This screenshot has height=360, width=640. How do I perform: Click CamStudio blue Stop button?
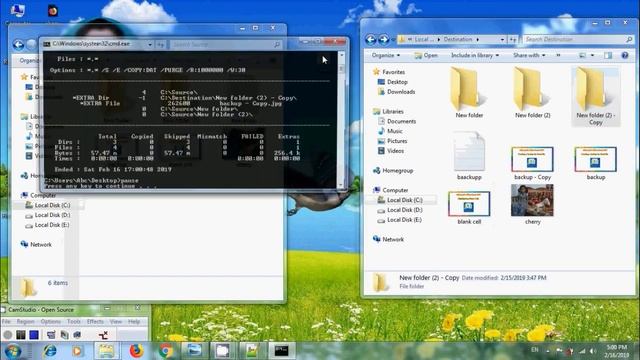tap(34, 335)
